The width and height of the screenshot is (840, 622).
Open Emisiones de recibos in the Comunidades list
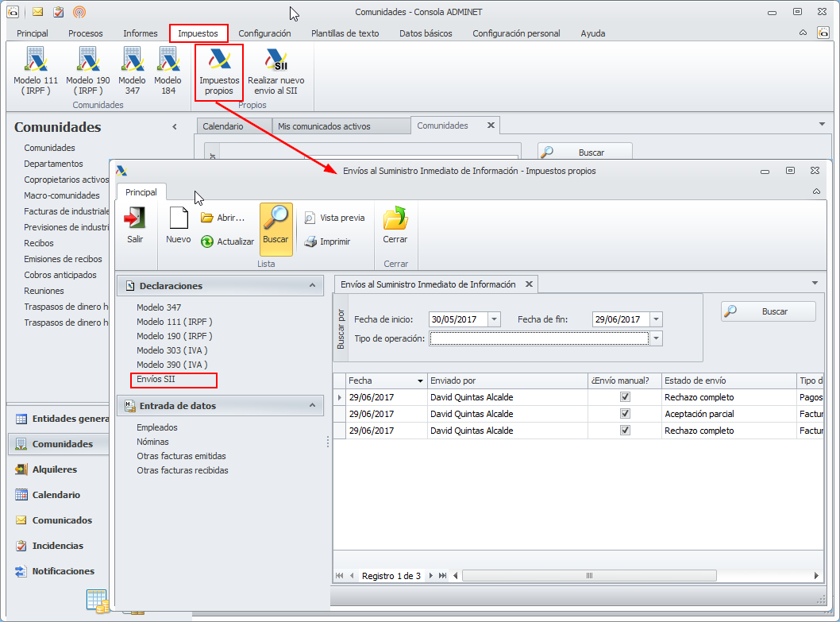[x=63, y=259]
